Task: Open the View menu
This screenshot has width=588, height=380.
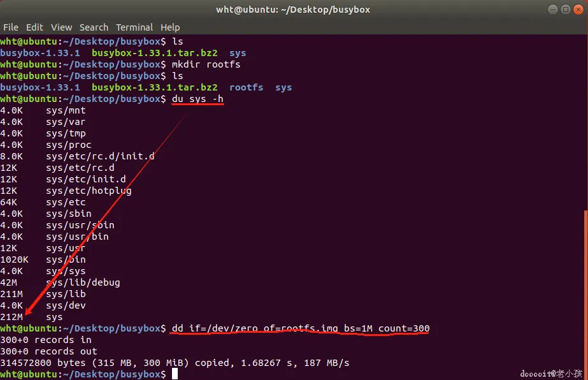Action: coord(62,27)
